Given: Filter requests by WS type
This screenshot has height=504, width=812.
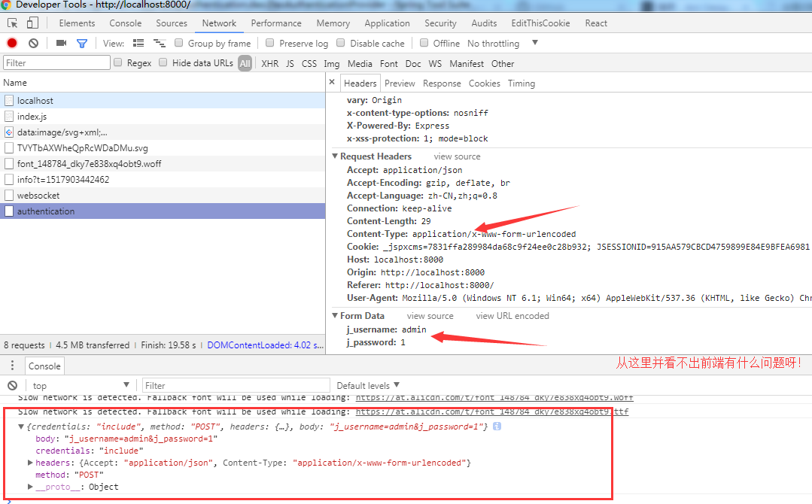Looking at the screenshot, I should coord(435,64).
